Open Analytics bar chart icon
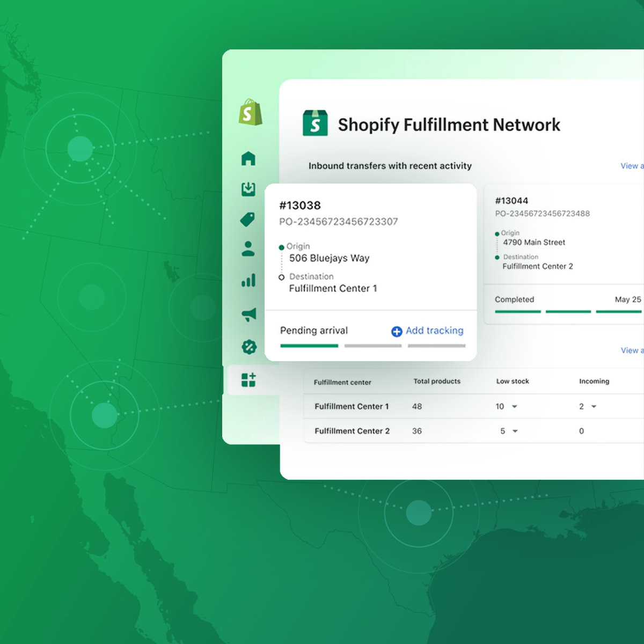 [x=248, y=280]
